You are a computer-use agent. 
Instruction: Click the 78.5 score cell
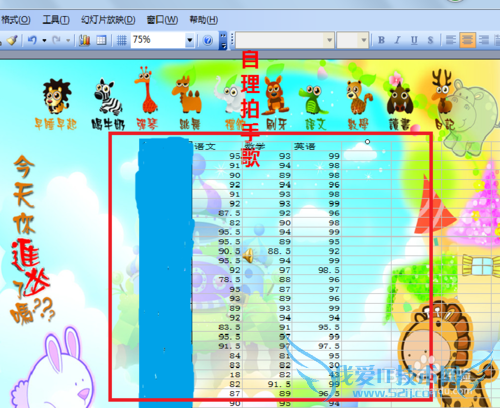(x=217, y=279)
